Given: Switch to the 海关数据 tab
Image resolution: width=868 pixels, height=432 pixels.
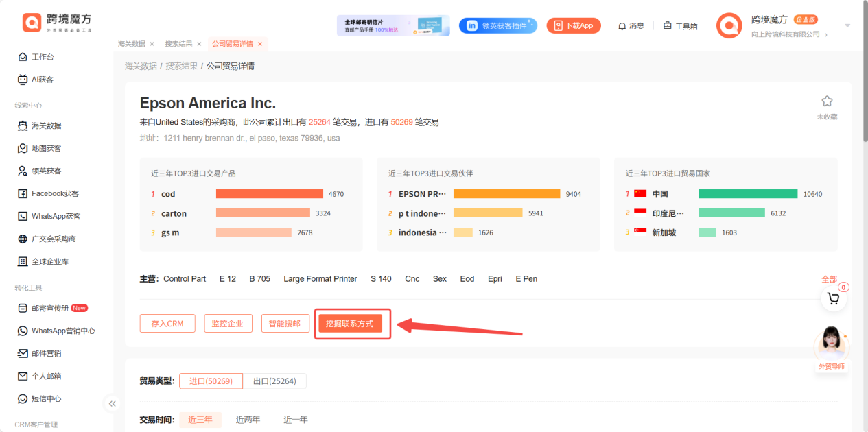Looking at the screenshot, I should [x=132, y=44].
